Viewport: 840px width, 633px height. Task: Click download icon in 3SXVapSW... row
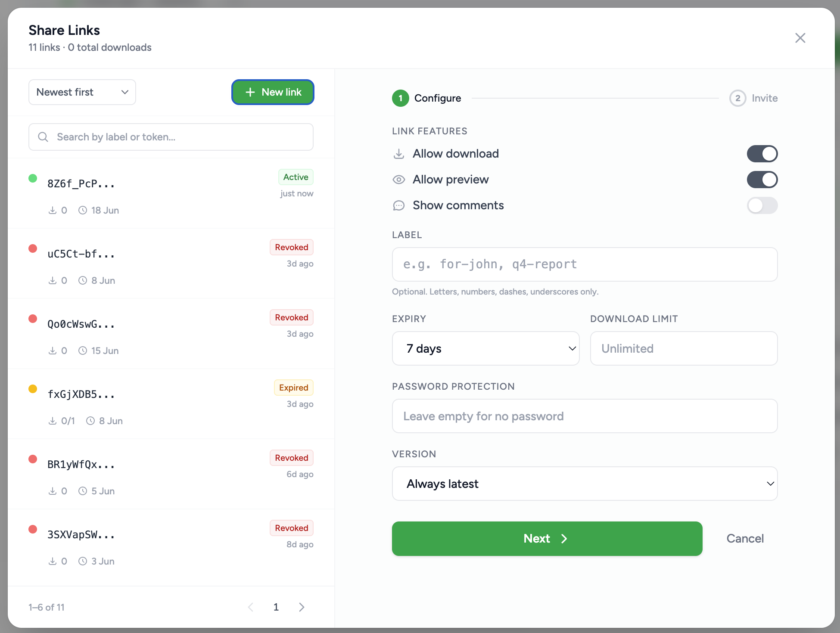tap(53, 561)
